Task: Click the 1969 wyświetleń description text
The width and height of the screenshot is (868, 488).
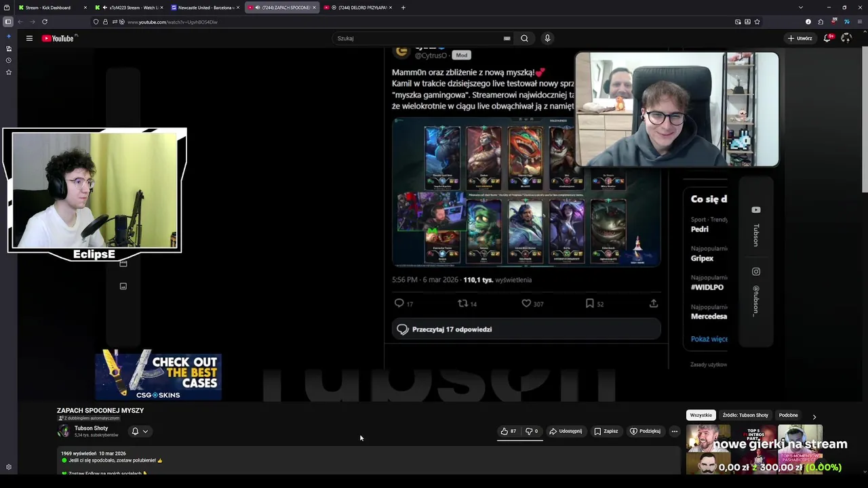Action: point(79,453)
